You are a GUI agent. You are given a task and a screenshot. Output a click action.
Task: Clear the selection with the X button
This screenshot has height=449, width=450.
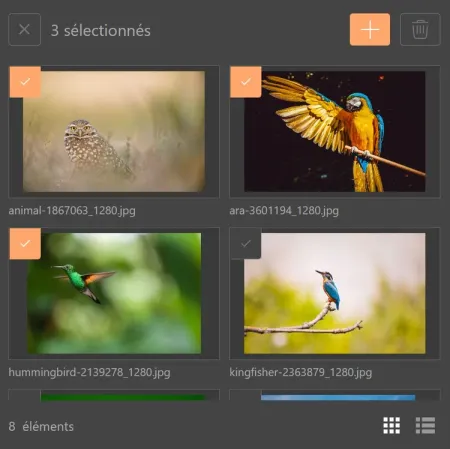(x=25, y=29)
